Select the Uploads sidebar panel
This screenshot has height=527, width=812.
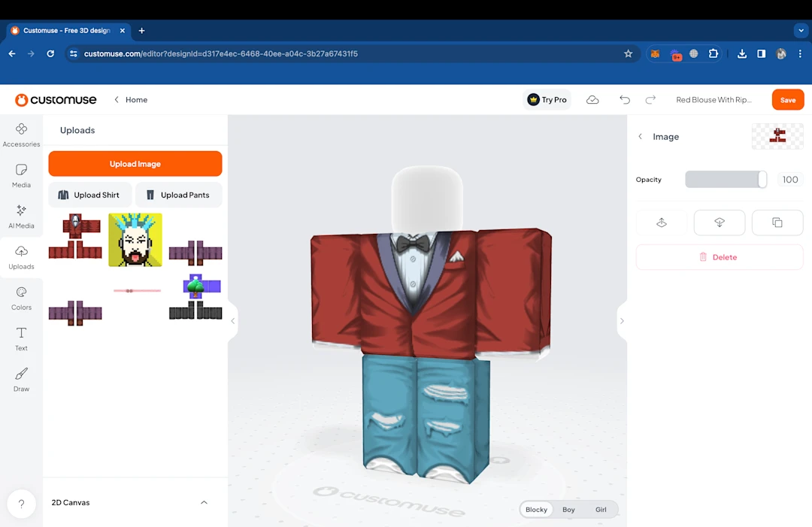pos(21,258)
